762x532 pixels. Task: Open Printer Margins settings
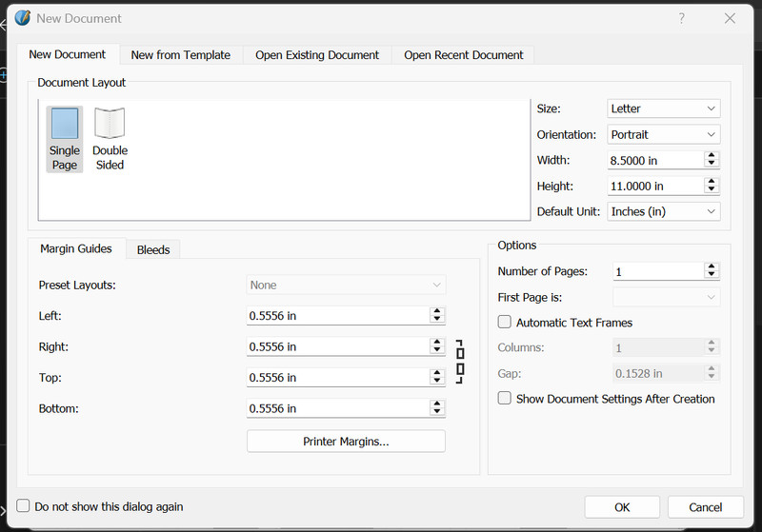click(346, 442)
